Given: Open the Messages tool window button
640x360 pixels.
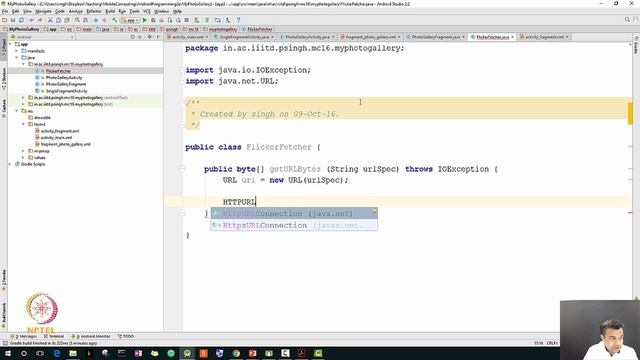Looking at the screenshot, I should (24, 336).
